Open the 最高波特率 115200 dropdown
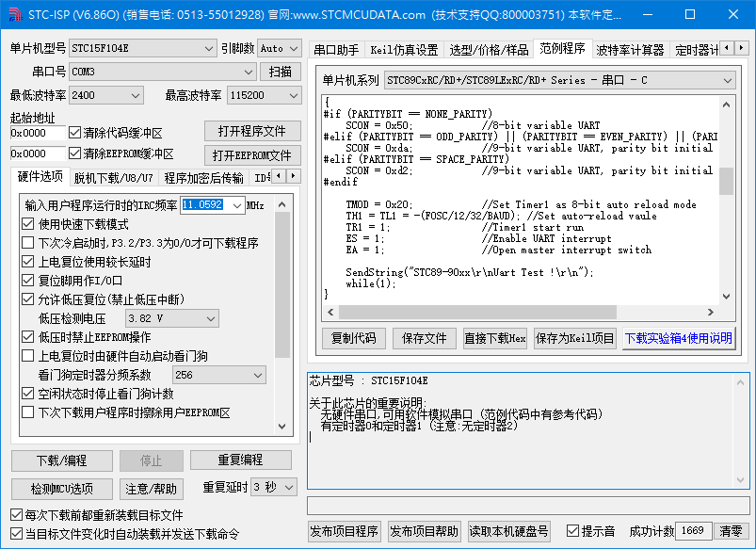Screen dimensions: 756x549 pos(265,95)
